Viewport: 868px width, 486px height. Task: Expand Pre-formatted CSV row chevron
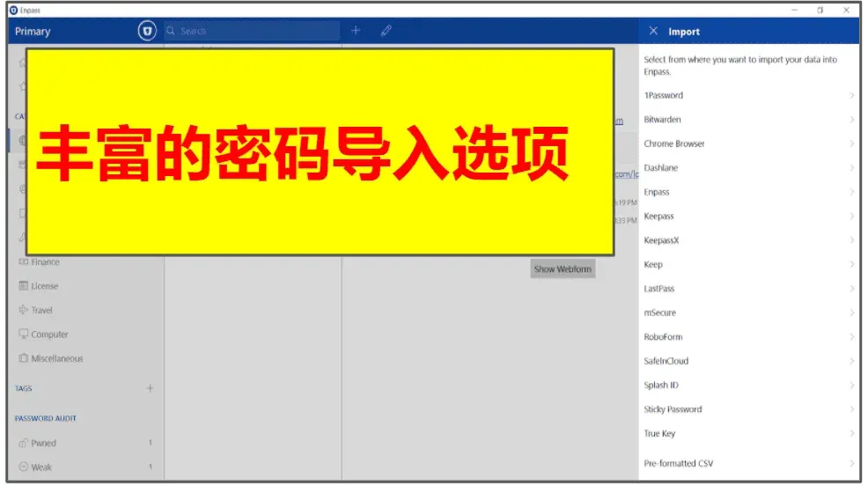(852, 463)
